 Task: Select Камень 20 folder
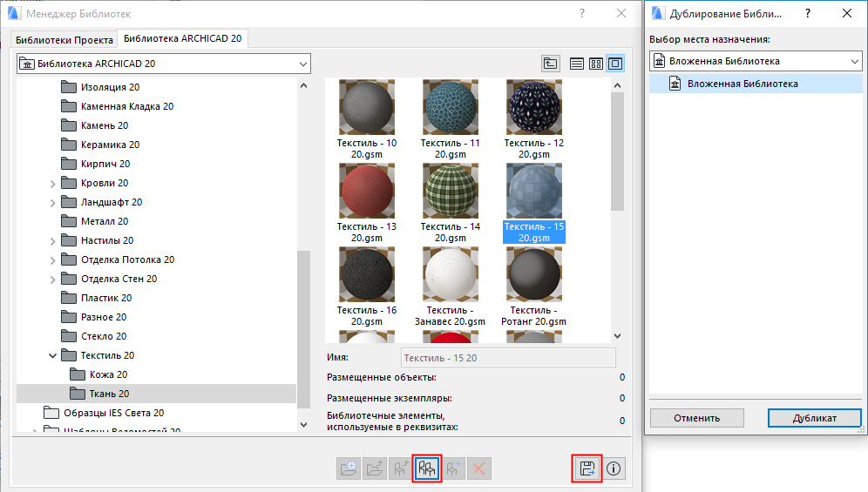coord(95,125)
